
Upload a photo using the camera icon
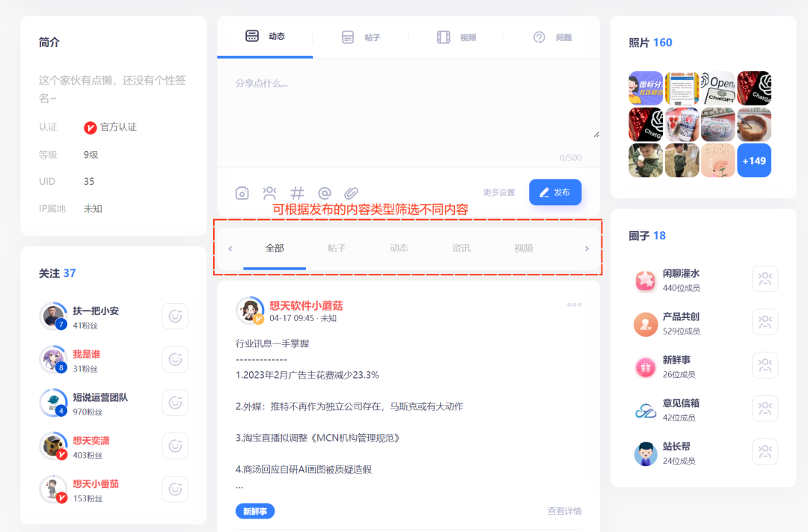pos(242,192)
